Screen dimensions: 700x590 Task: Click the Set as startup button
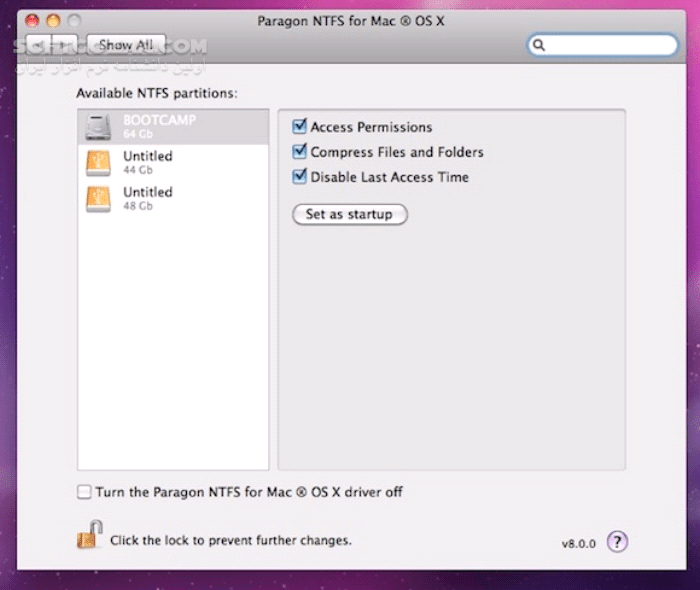[350, 214]
